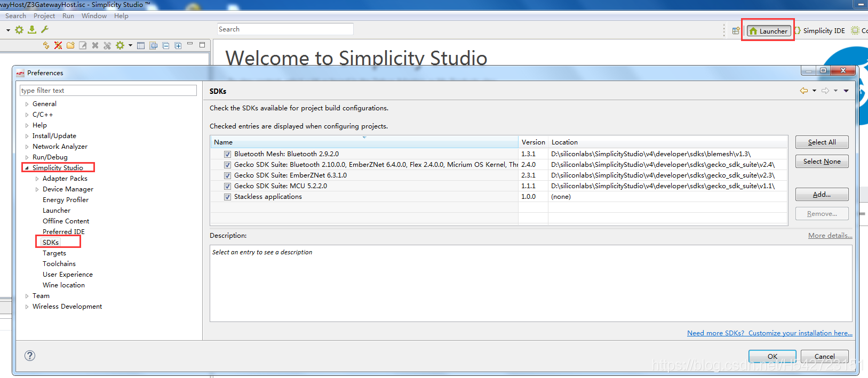Collapse the Simplicity Studio tree node

[x=27, y=168]
